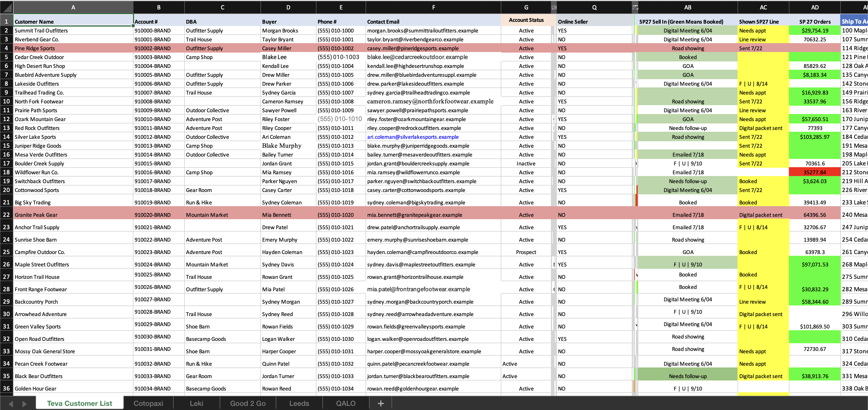Switch to the Leki sheet tab
The image size is (868, 410).
[x=196, y=403]
